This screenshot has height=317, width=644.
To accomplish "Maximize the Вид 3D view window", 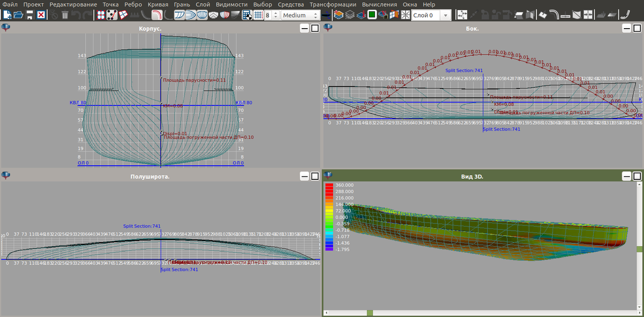I will [x=637, y=176].
